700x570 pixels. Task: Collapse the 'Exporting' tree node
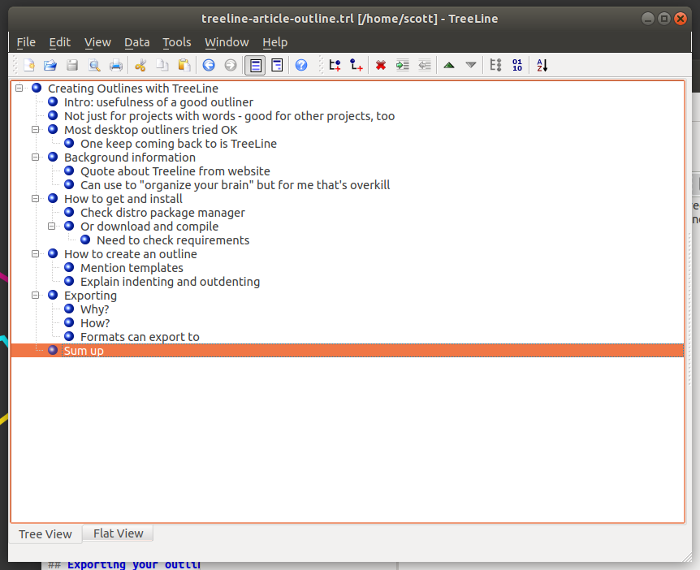click(36, 296)
